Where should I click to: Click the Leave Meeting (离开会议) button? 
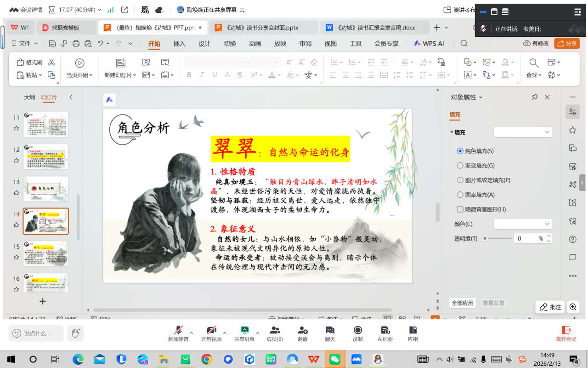click(566, 333)
